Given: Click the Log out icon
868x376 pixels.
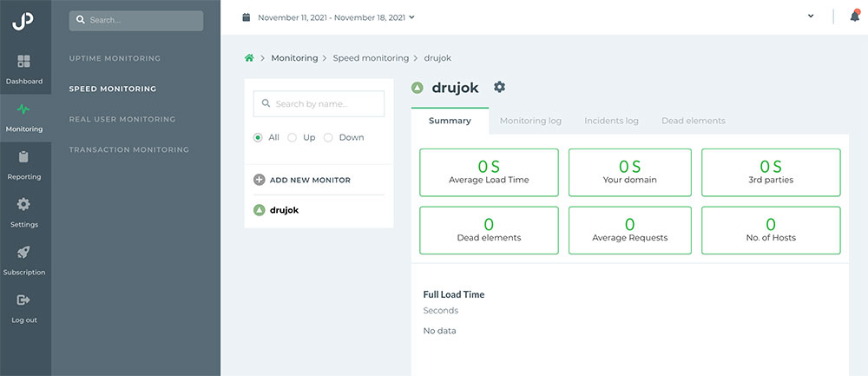Looking at the screenshot, I should (23, 300).
